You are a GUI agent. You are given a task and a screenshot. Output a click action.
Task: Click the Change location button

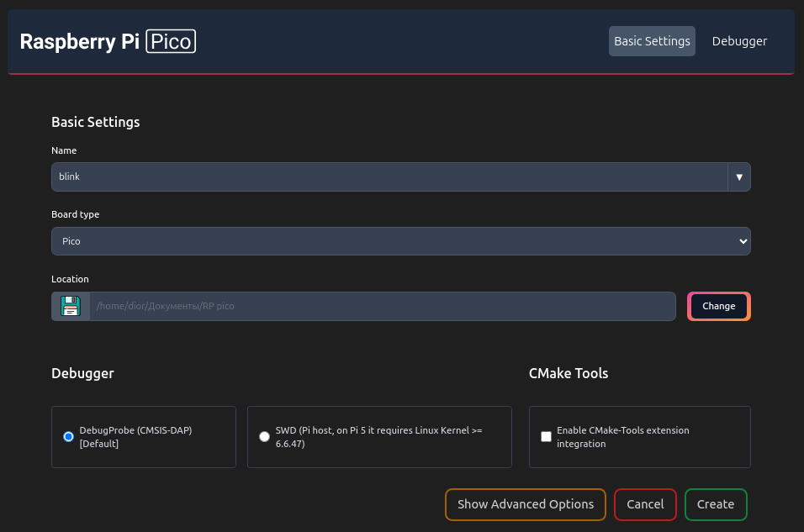coord(719,306)
